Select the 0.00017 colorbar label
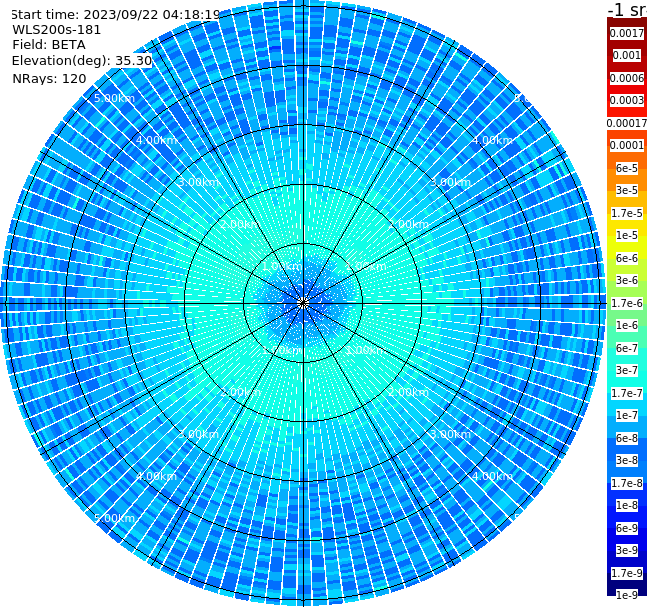647x607 pixels. [x=627, y=123]
